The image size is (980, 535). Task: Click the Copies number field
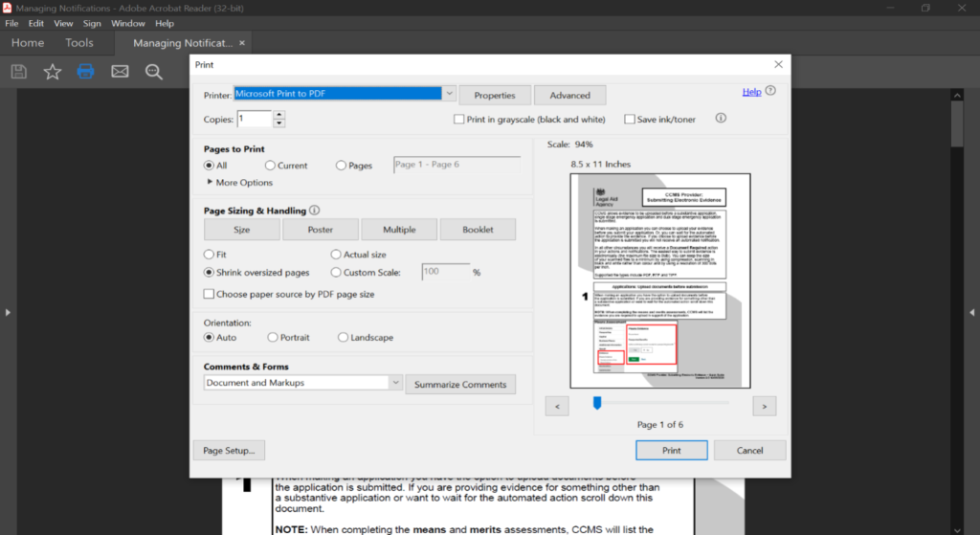[x=255, y=119]
